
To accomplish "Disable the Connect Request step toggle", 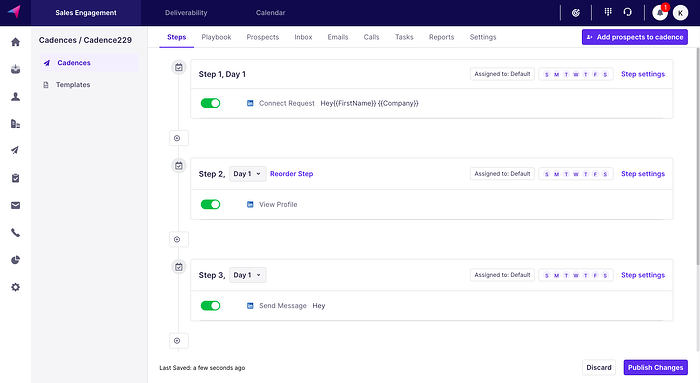I will pos(210,103).
